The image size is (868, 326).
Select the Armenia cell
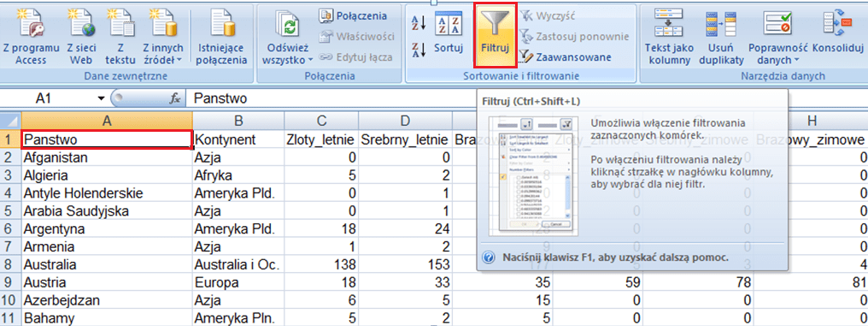coord(108,246)
